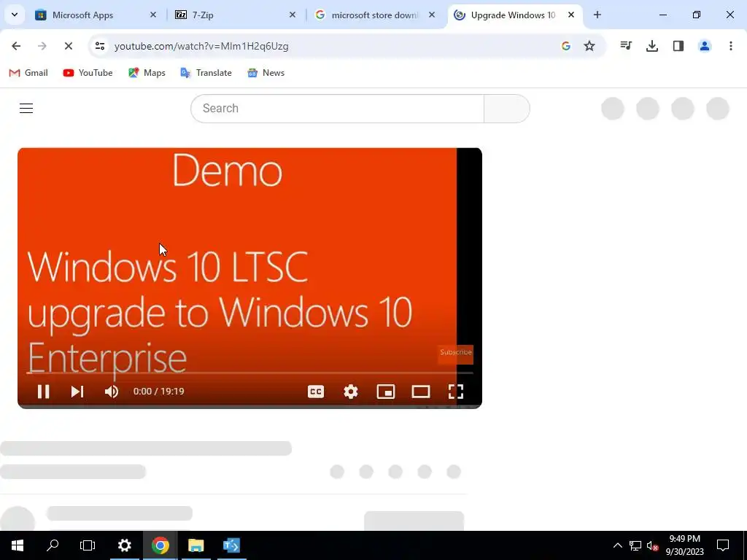Viewport: 747px width, 560px height.
Task: Open the Chrome three-dot menu
Action: point(731,46)
